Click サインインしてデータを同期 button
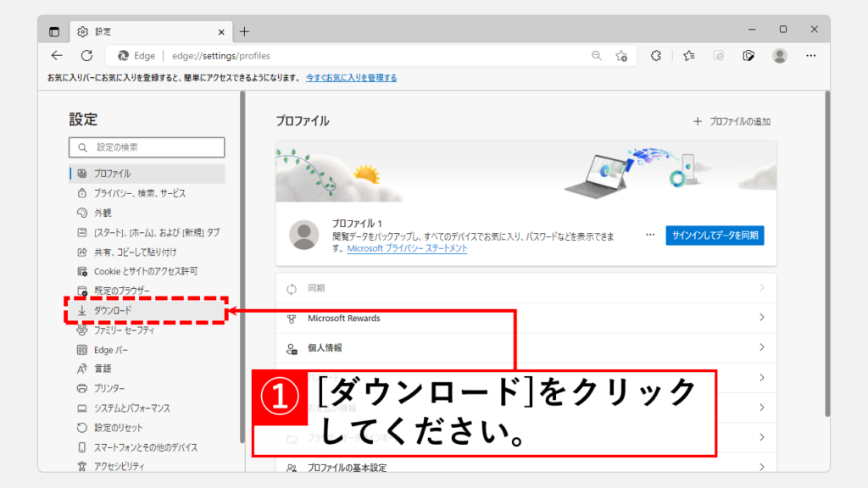 pos(715,235)
